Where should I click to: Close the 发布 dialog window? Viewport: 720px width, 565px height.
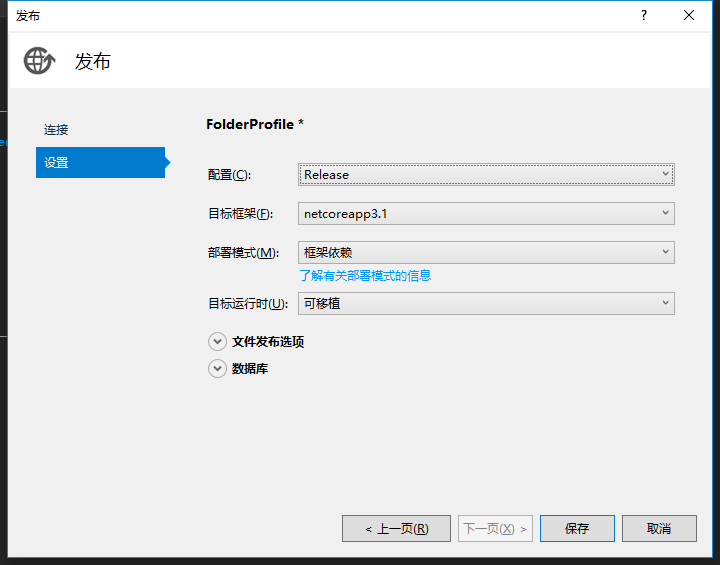[x=689, y=15]
